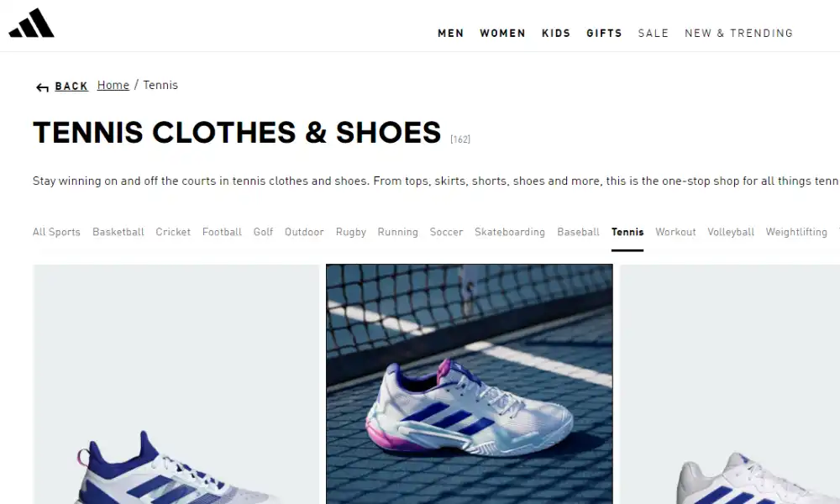Switch to the Cricket tab
This screenshot has height=504, width=840.
coord(173,232)
